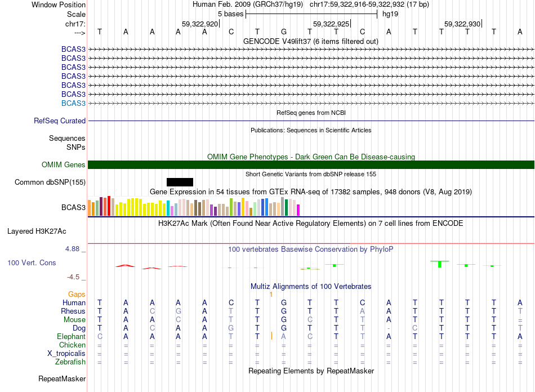
Task: Click Multiz Alignments of 100 Vertebrates title
Action: 311,286
